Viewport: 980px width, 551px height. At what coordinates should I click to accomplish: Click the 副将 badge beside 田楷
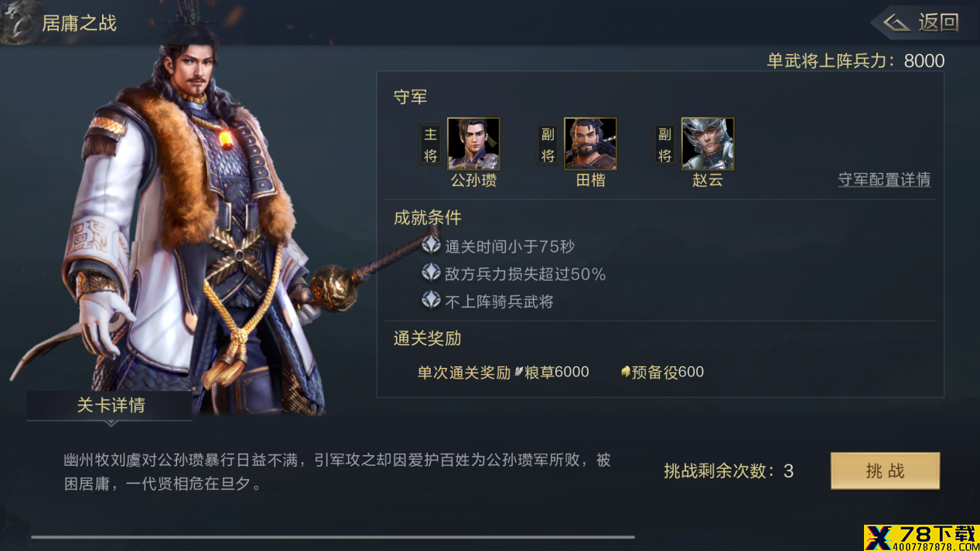pyautogui.click(x=548, y=145)
